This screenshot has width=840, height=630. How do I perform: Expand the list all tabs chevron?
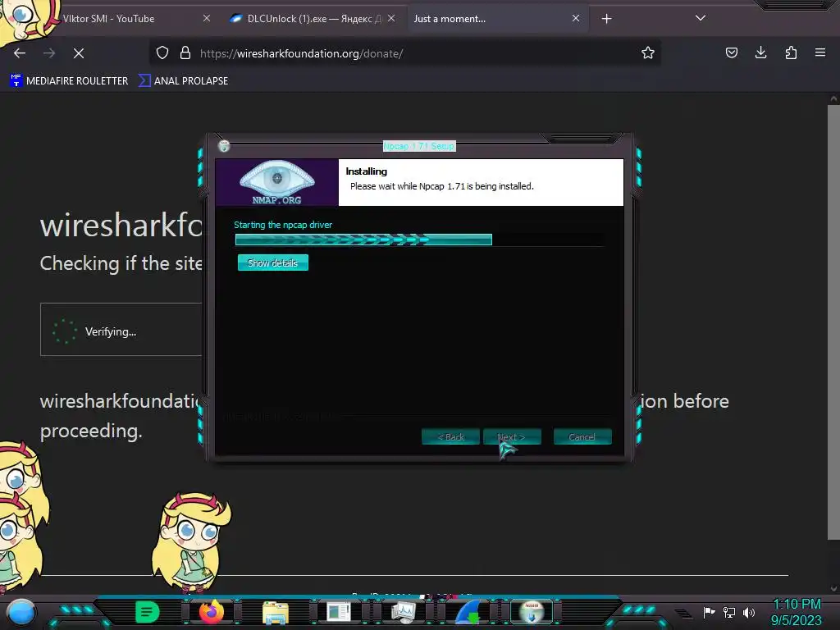click(x=701, y=18)
